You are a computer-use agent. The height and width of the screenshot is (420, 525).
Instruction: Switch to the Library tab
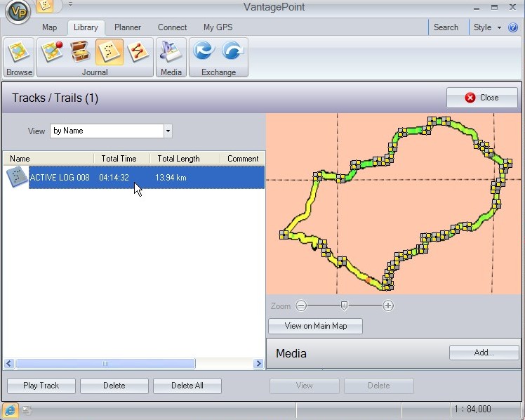click(x=86, y=27)
